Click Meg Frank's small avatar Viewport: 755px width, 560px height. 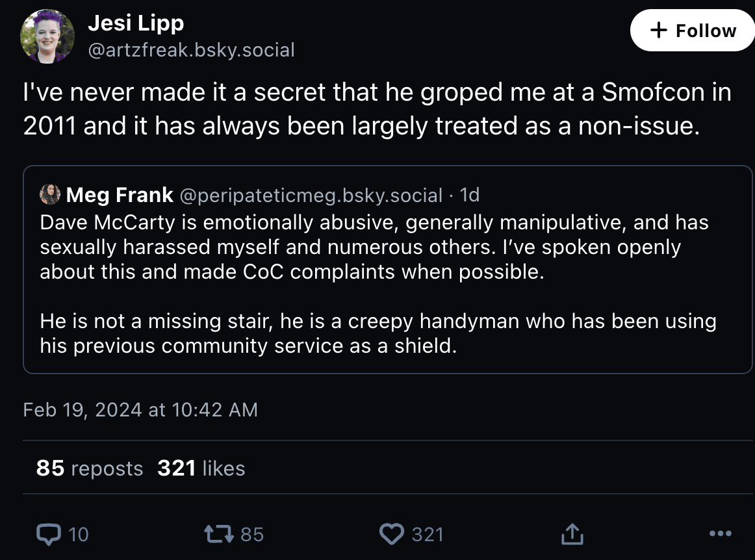point(50,194)
